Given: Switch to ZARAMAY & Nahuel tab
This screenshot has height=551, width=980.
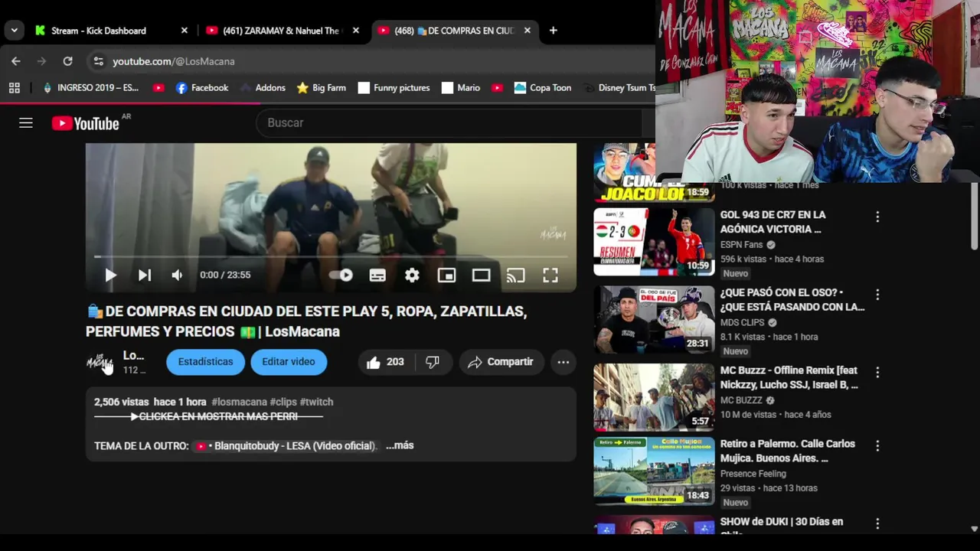Looking at the screenshot, I should (x=280, y=31).
